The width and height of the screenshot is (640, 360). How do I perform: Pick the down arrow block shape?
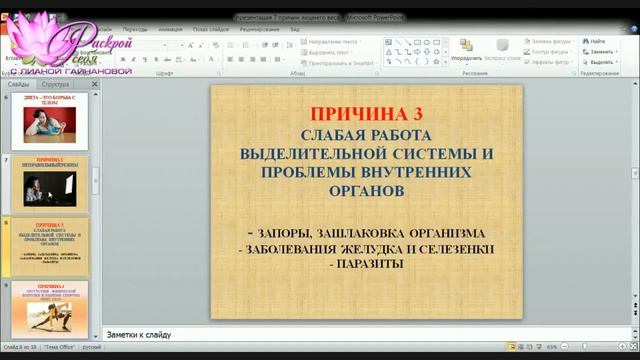click(427, 52)
